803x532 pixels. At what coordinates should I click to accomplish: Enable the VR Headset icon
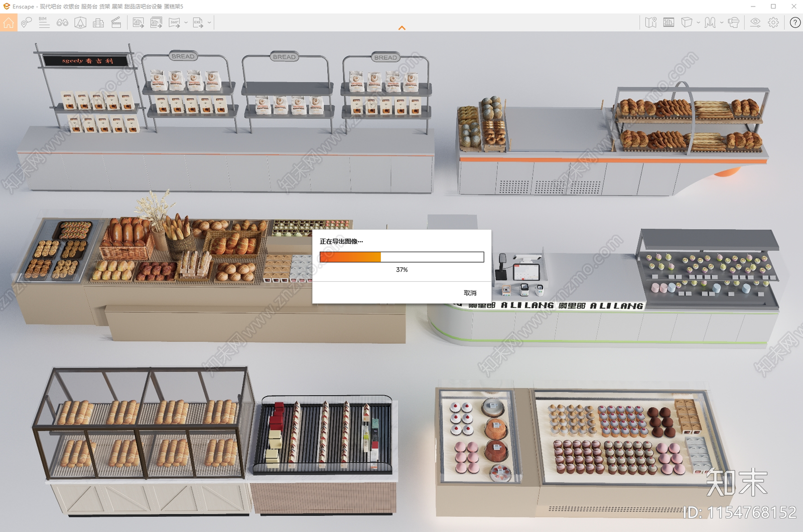point(734,23)
